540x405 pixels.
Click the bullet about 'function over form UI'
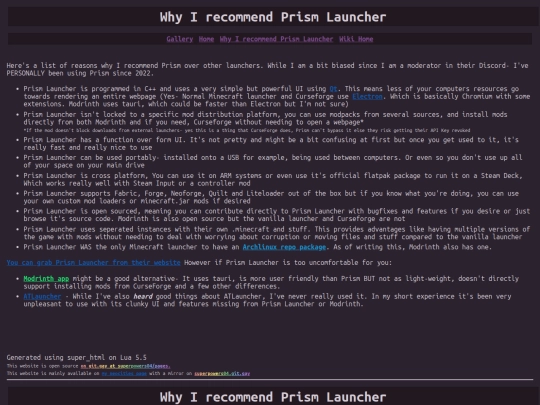click(x=271, y=144)
